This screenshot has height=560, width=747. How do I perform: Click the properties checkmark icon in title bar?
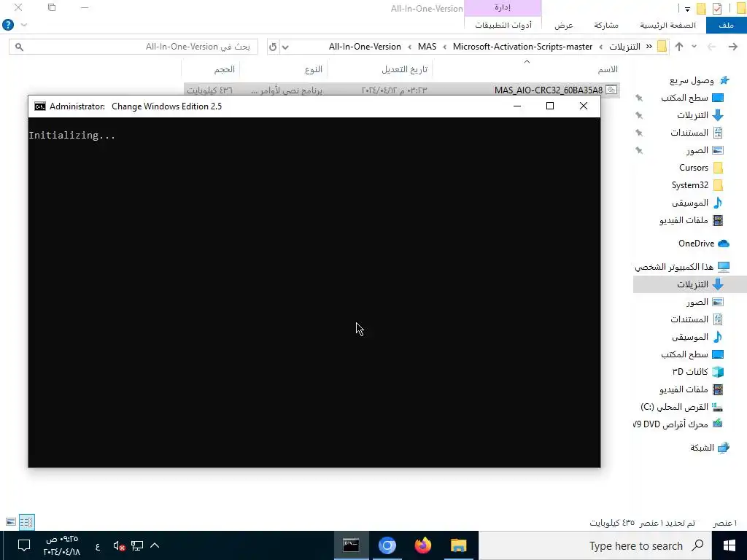(x=717, y=8)
